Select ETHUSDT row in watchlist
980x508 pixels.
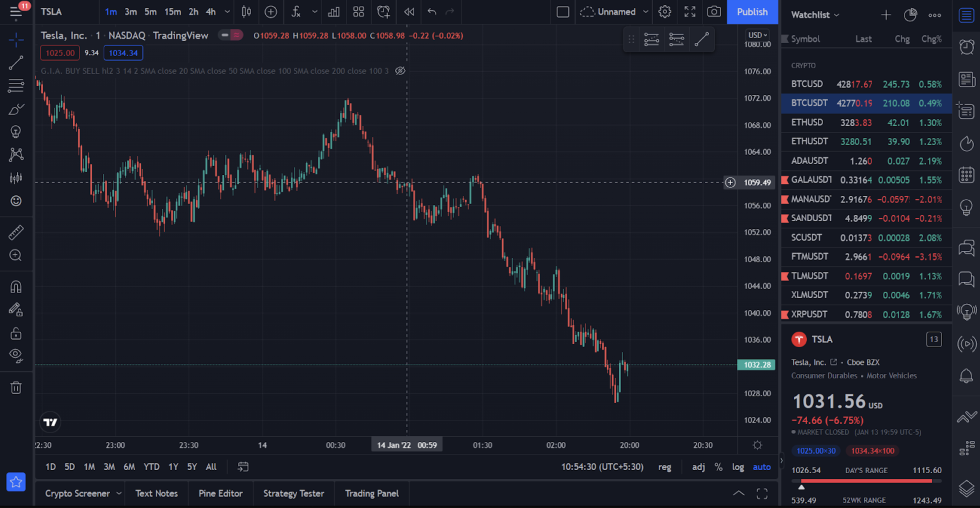click(x=866, y=142)
